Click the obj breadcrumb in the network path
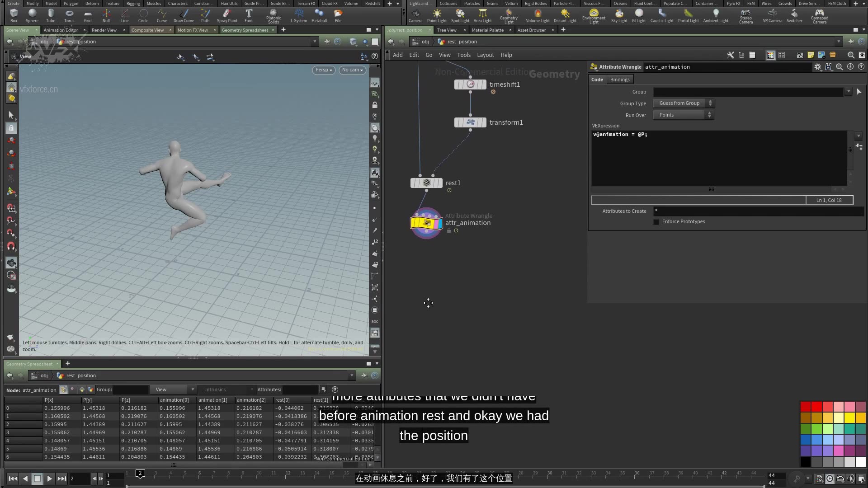Screen dimensions: 868x488 425,42
